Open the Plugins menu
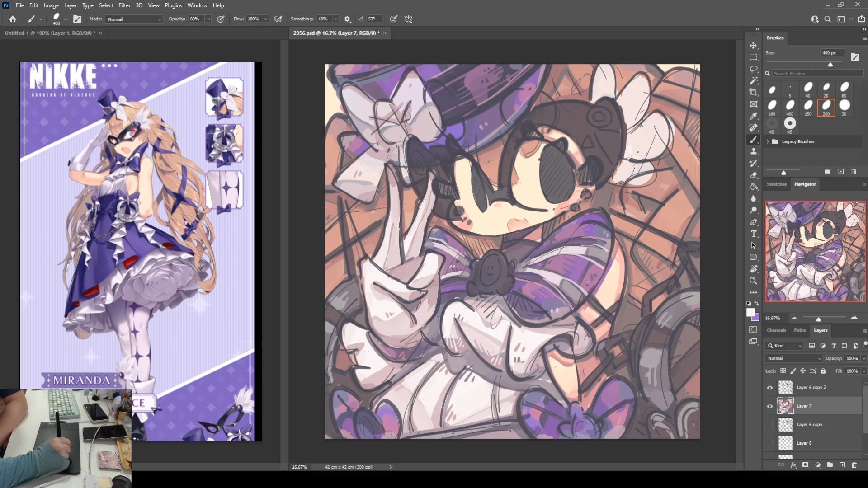Viewport: 868px width, 488px height. tap(173, 5)
